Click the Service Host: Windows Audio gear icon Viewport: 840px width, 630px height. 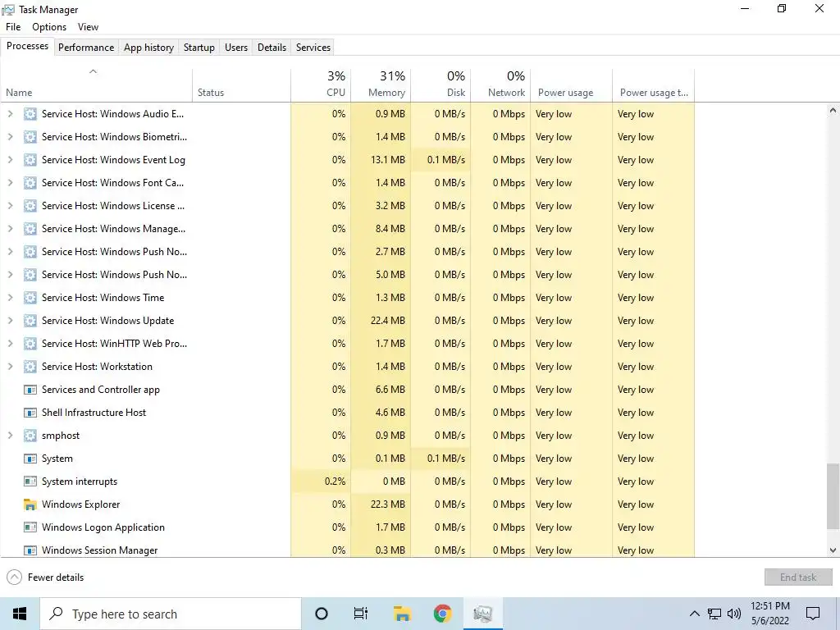pyautogui.click(x=30, y=114)
